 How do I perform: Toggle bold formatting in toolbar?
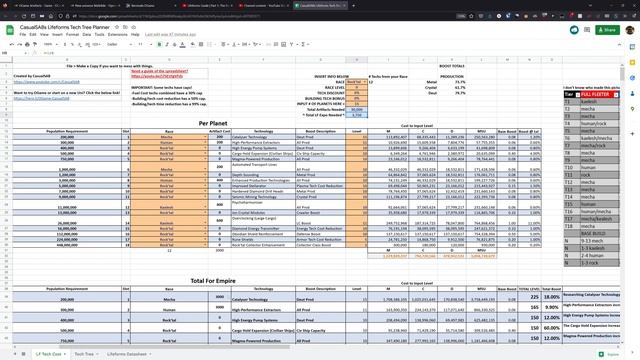[x=159, y=44]
